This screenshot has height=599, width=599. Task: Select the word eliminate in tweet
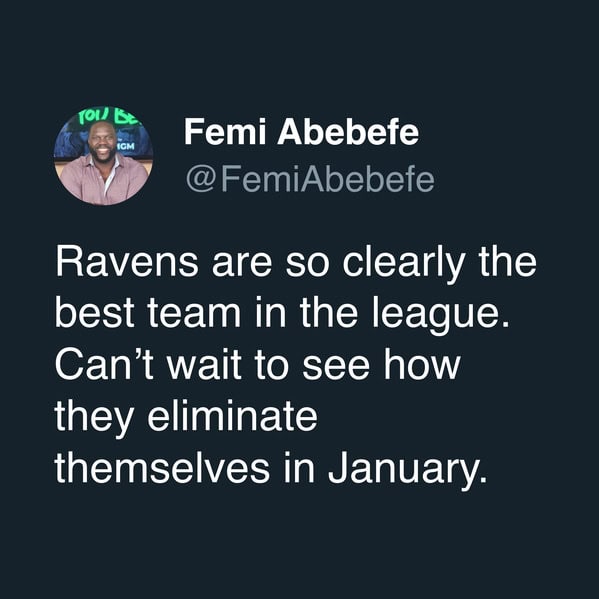[x=233, y=416]
